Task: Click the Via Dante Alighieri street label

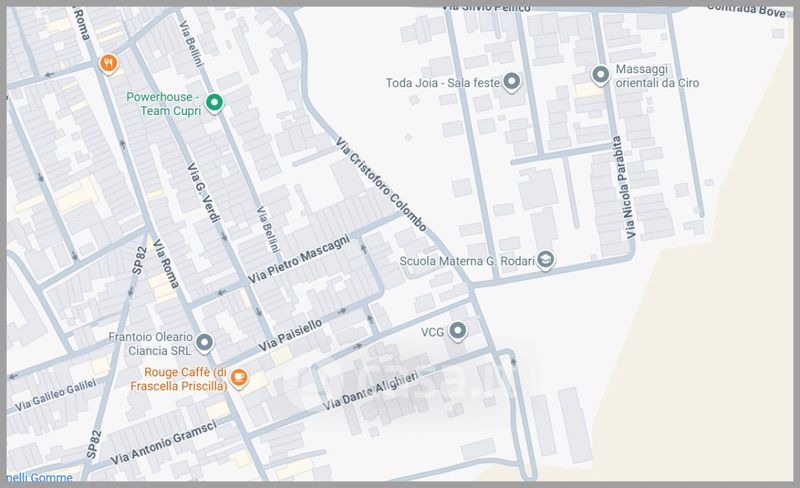Action: tap(373, 389)
